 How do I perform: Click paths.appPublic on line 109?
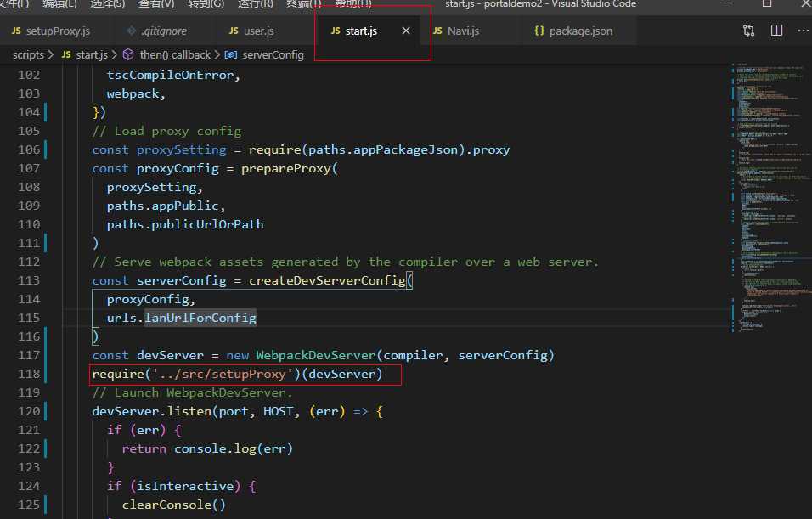point(162,206)
